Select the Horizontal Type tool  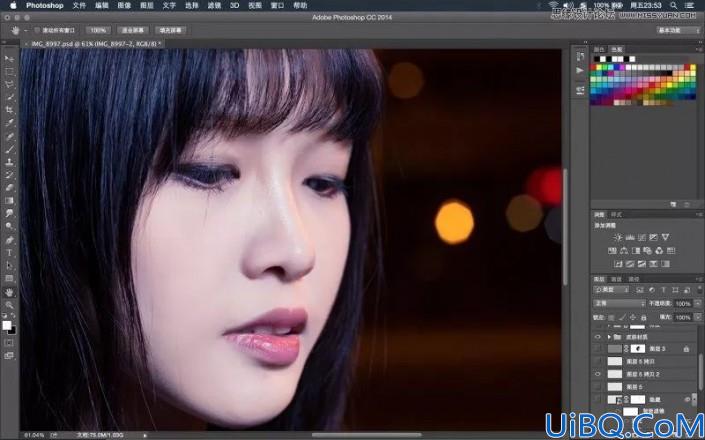click(9, 253)
